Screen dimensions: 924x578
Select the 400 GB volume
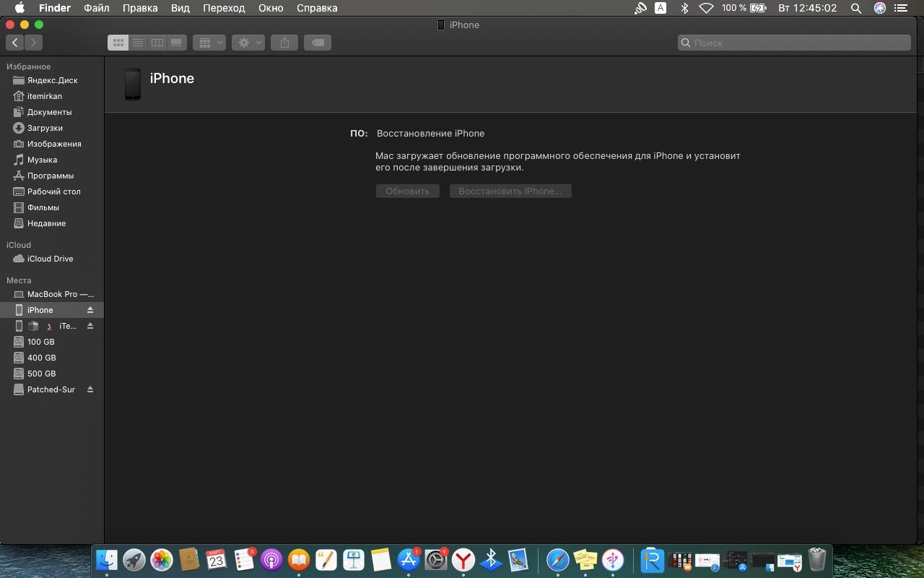52,358
